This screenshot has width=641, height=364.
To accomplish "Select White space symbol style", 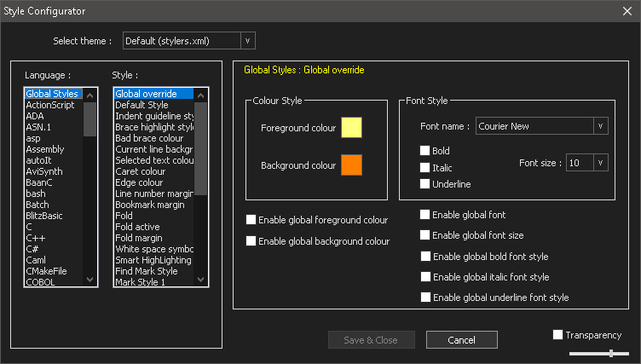I will 153,249.
